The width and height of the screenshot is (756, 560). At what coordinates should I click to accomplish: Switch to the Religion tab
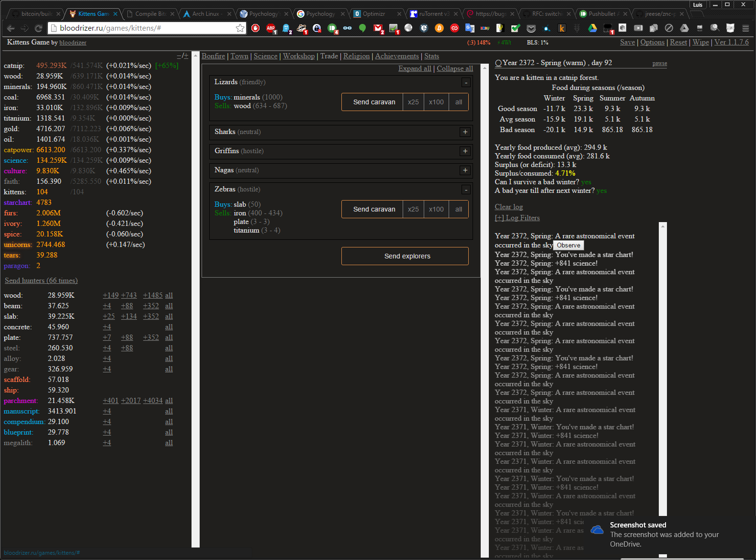coord(356,56)
